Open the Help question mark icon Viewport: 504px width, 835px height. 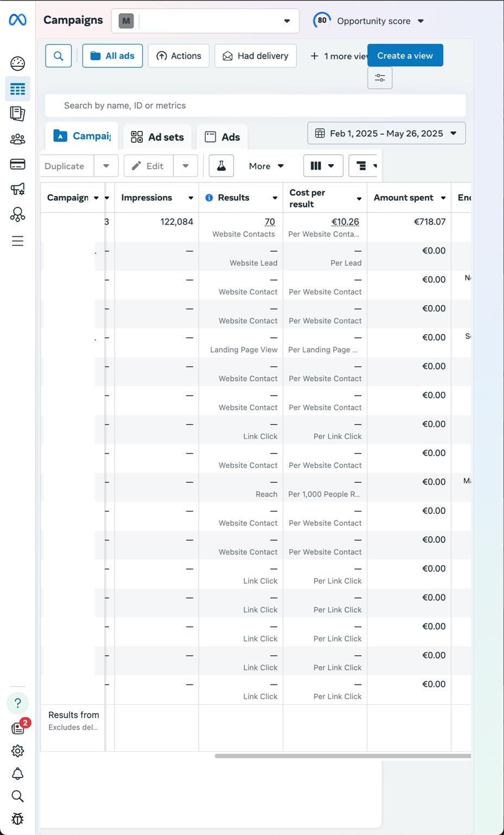click(17, 703)
